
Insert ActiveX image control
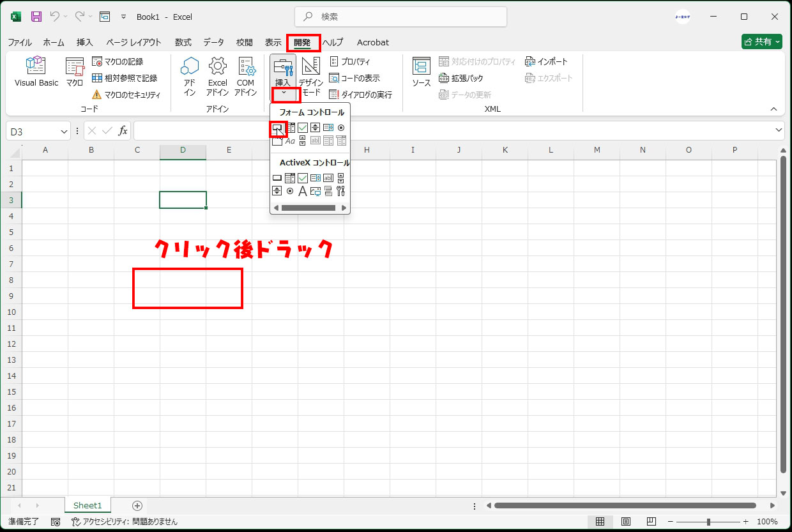tap(315, 191)
